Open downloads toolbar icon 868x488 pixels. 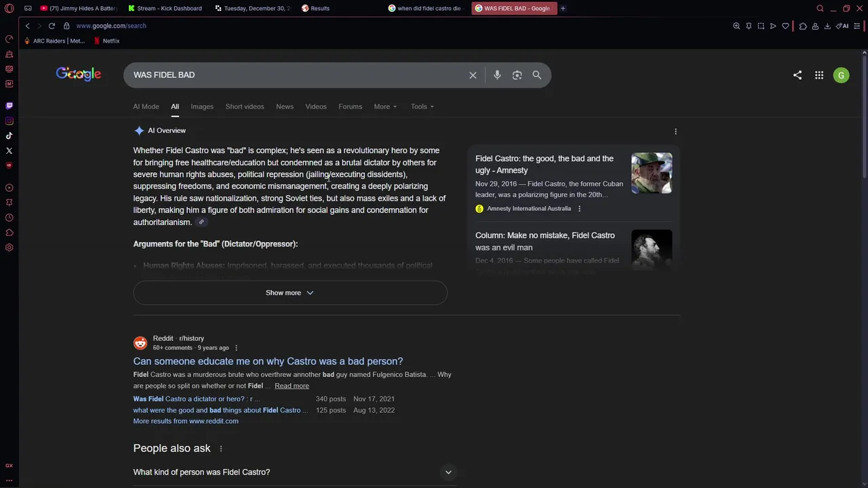(x=827, y=26)
